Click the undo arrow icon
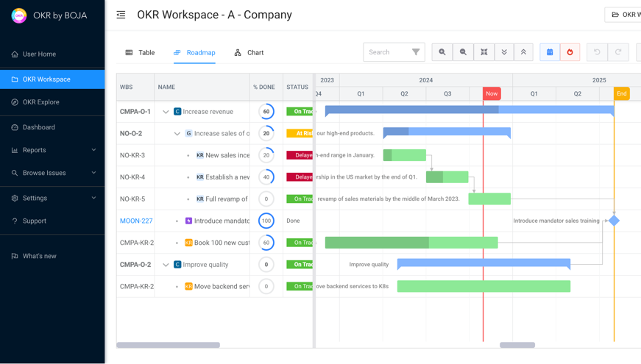 [x=597, y=52]
